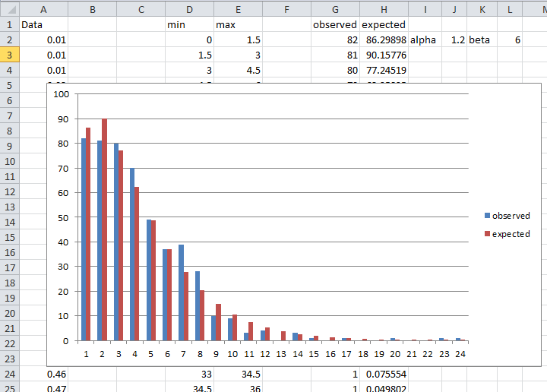Click the red expected legend swatch
547x392 pixels.
(487, 234)
